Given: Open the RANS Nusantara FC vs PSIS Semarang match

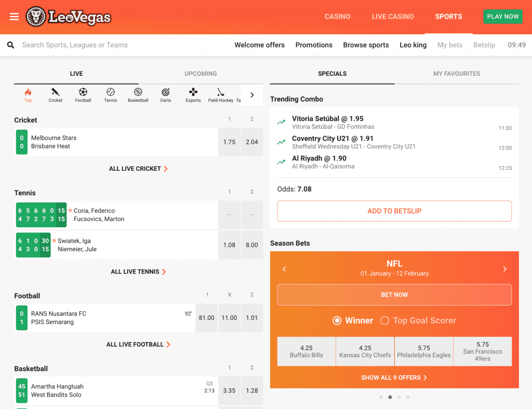Looking at the screenshot, I should coord(105,318).
